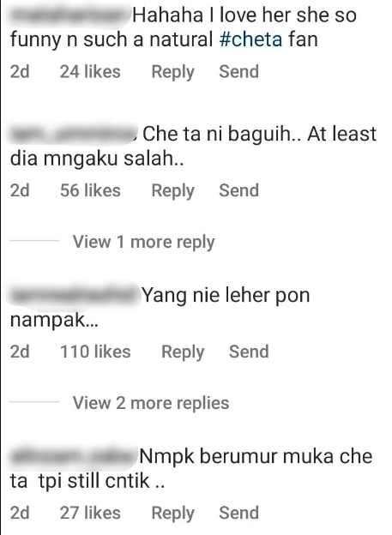Open the 56 likes list
Viewport: 392px width, 535px height.
coord(90,190)
